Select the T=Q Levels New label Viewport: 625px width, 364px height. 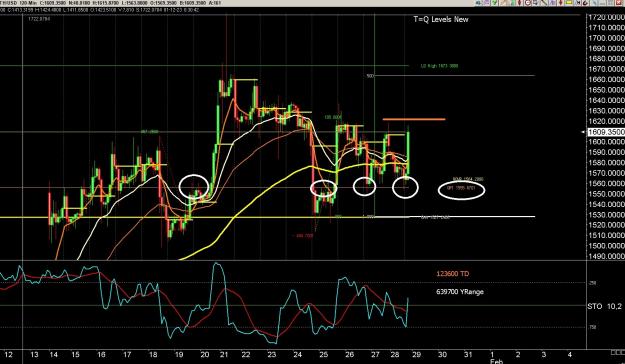click(x=440, y=19)
